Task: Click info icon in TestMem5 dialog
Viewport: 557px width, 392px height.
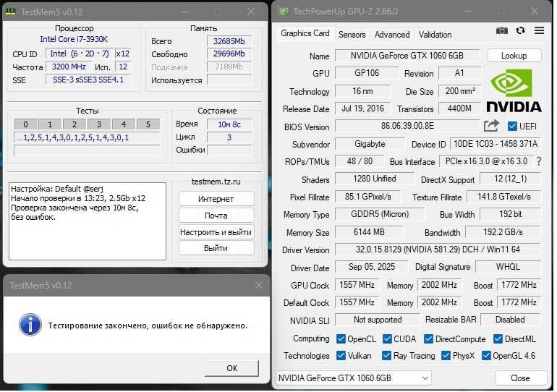Action: coord(30,325)
